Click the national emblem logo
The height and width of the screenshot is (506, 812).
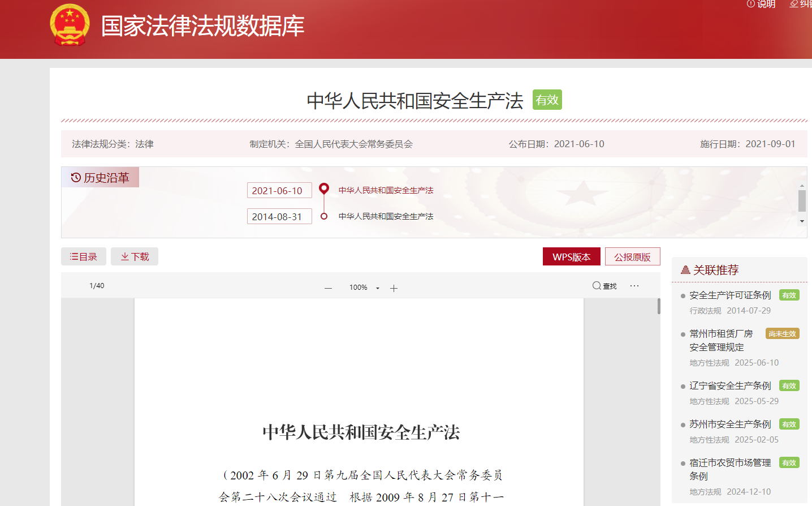(70, 25)
